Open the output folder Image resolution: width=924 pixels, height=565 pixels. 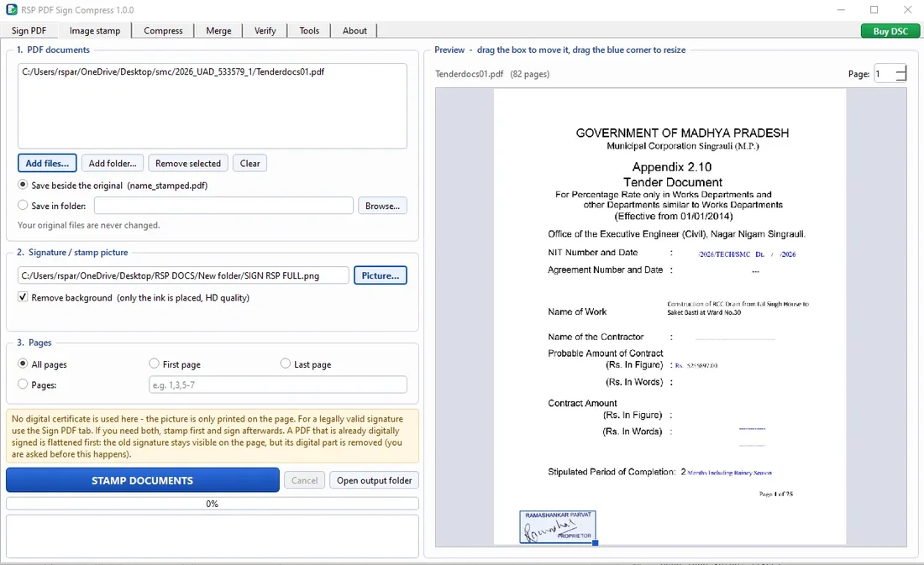(374, 480)
